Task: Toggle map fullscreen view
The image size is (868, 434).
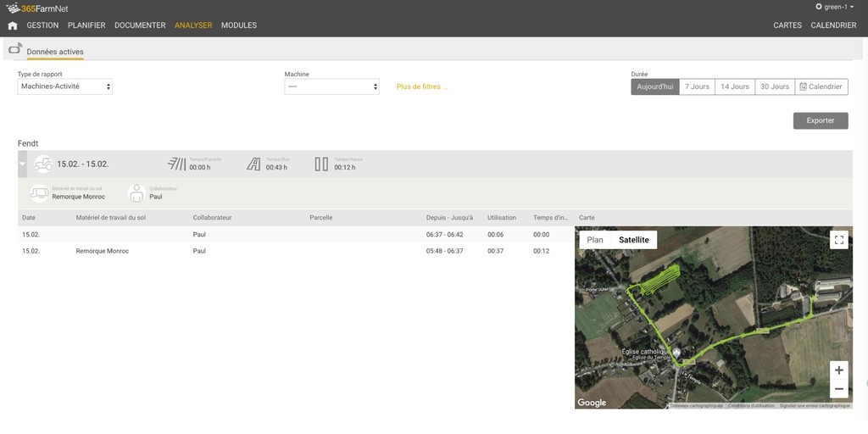Action: pyautogui.click(x=838, y=240)
